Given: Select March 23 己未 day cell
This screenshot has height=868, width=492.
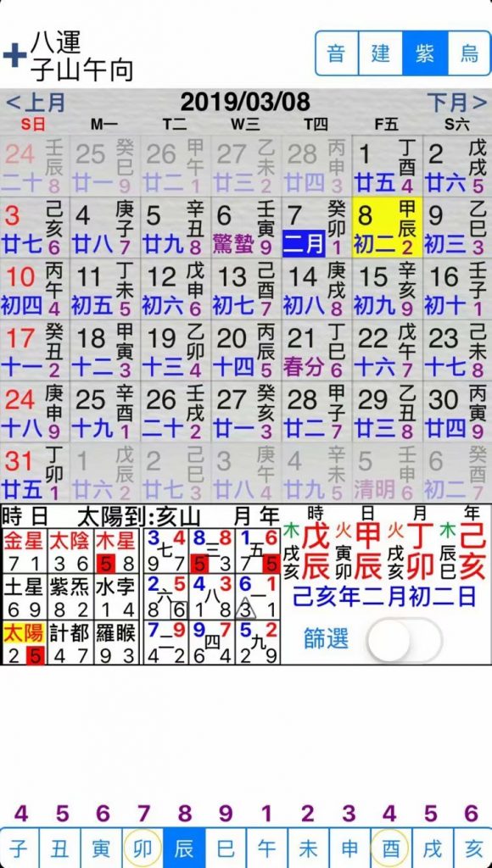Looking at the screenshot, I should (x=458, y=350).
